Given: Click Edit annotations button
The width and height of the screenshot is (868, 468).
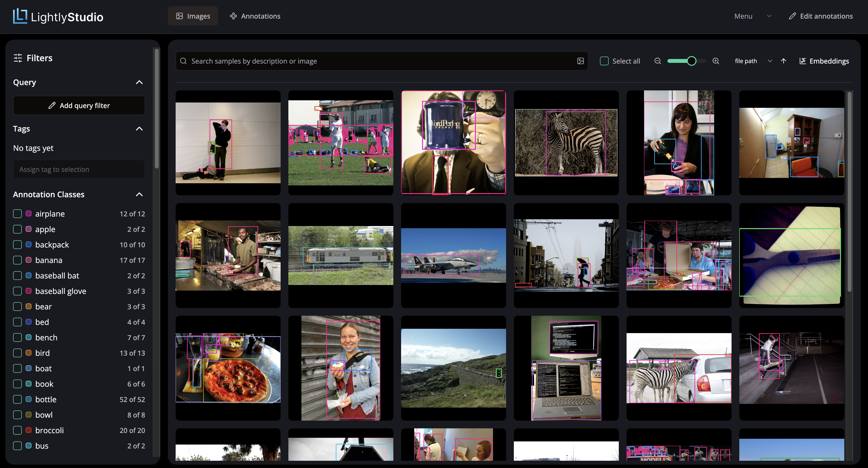Looking at the screenshot, I should coord(821,16).
